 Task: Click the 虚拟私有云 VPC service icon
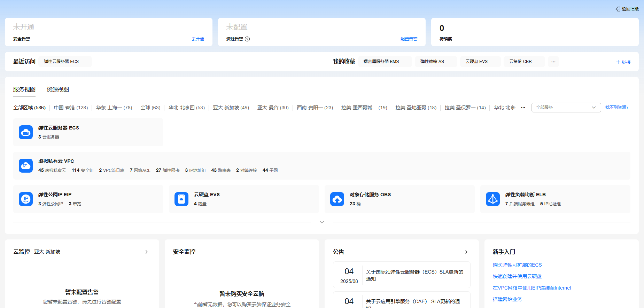click(x=26, y=166)
